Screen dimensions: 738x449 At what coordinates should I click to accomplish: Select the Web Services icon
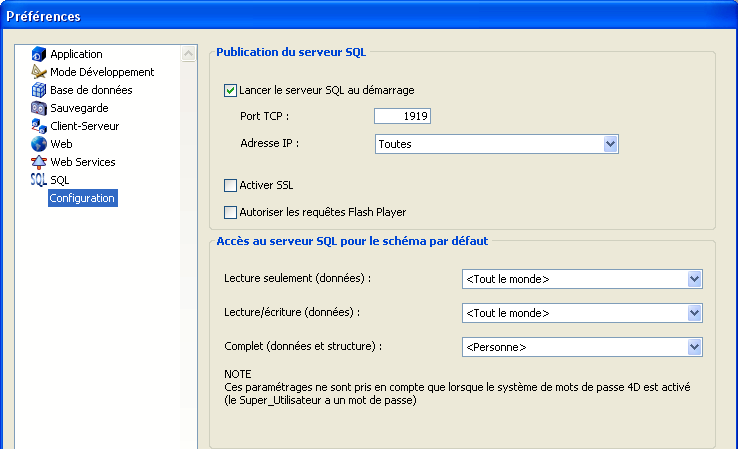pos(39,162)
